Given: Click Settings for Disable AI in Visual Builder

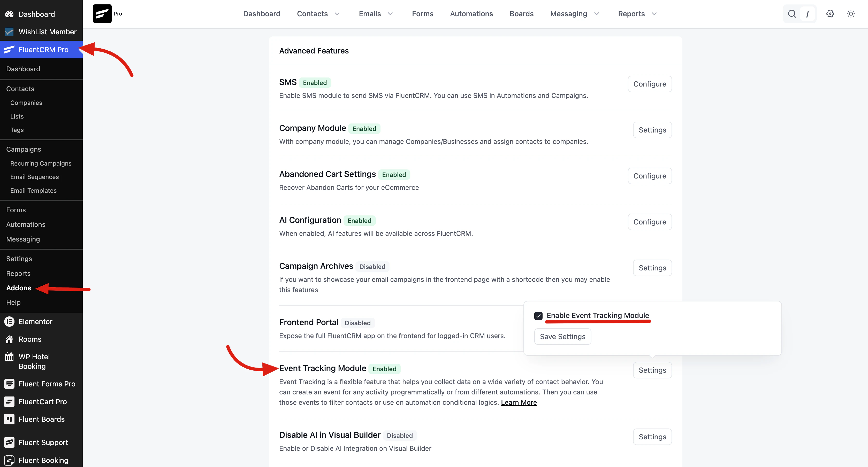Looking at the screenshot, I should [652, 437].
